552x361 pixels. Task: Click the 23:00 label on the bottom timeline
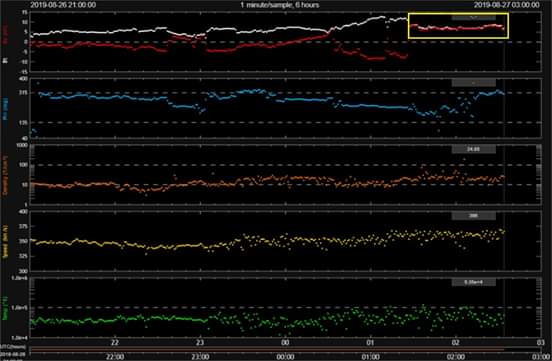tap(200, 357)
